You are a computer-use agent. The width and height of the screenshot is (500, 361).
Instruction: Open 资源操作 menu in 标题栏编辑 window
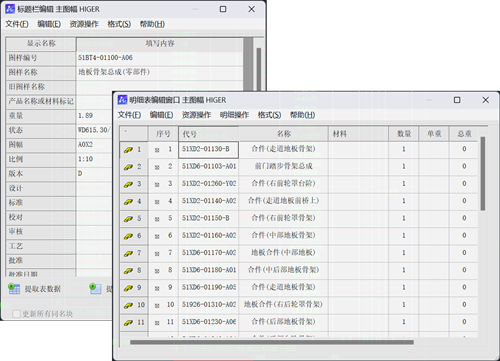click(84, 24)
